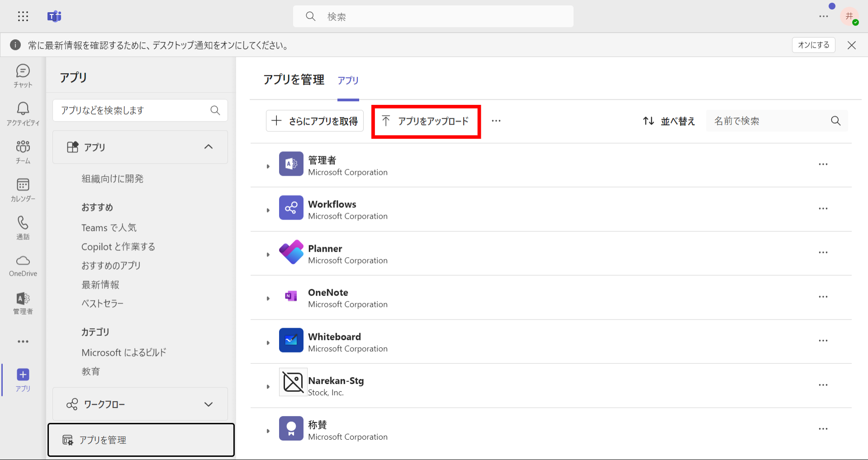Click the magnifier in アプリなどを検索します box
The image size is (868, 460).
[215, 110]
